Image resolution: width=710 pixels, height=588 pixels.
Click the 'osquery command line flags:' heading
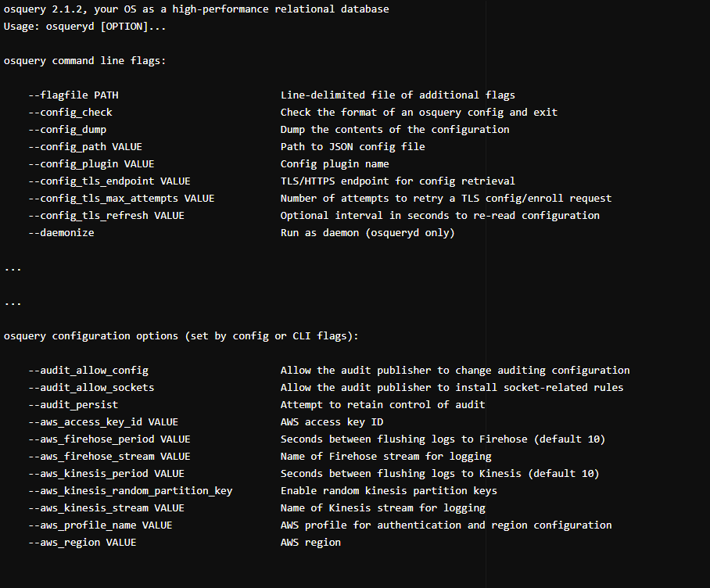coord(84,61)
